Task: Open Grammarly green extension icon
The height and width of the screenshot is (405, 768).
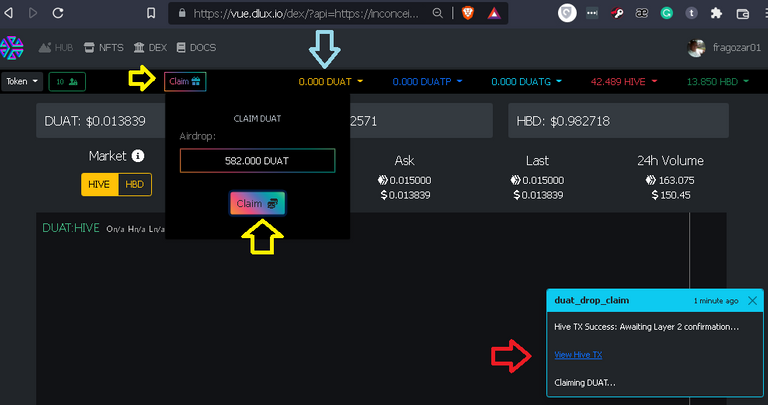Action: [666, 13]
